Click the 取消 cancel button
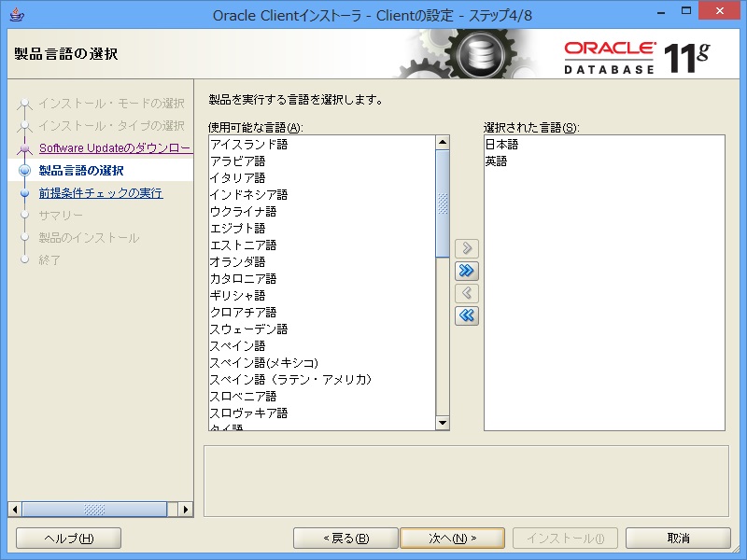 [678, 539]
